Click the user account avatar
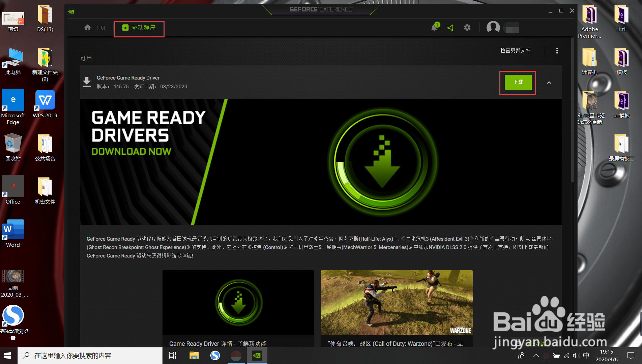 click(x=493, y=27)
